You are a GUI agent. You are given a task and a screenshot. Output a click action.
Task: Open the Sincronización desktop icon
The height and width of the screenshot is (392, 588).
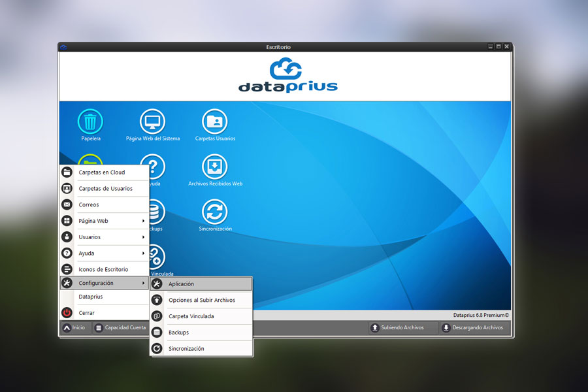point(215,212)
